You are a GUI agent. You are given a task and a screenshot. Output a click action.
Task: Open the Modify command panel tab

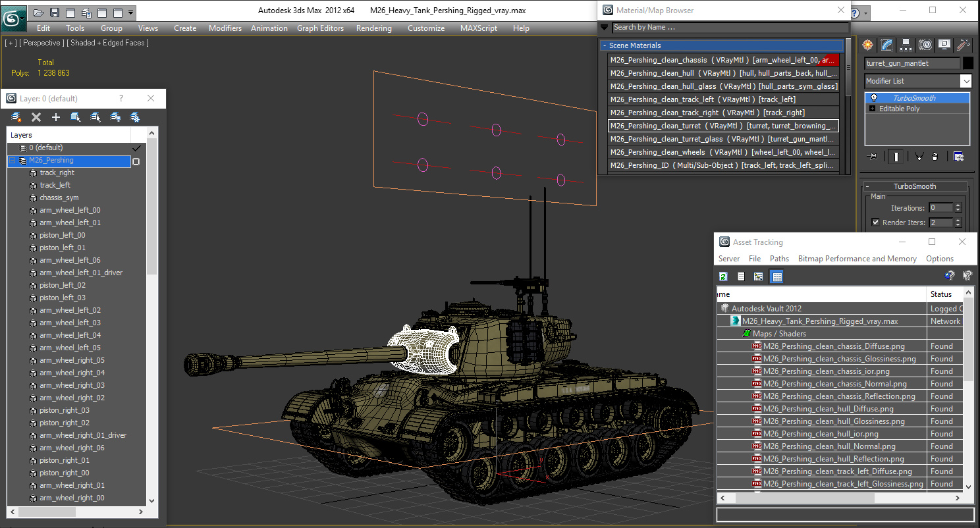pyautogui.click(x=887, y=45)
